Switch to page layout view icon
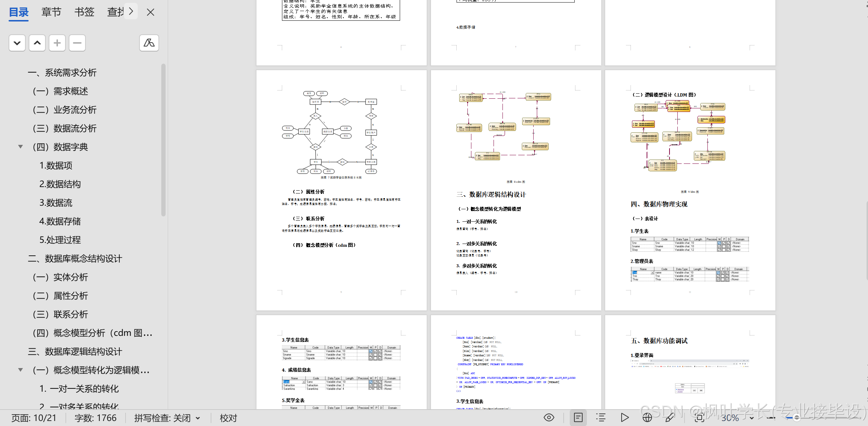The width and height of the screenshot is (868, 426). [x=578, y=417]
